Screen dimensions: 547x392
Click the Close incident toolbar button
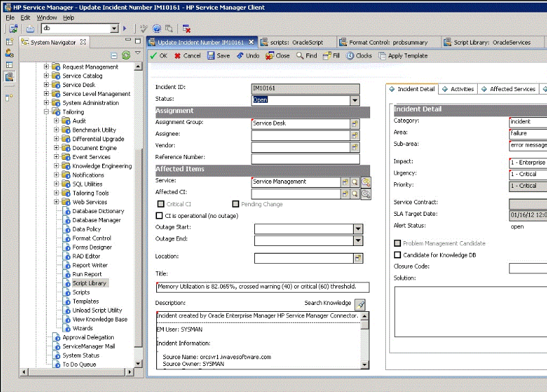(278, 56)
